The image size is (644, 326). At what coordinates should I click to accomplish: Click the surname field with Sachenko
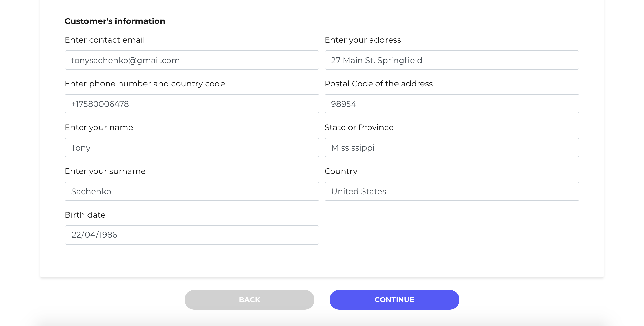point(192,191)
